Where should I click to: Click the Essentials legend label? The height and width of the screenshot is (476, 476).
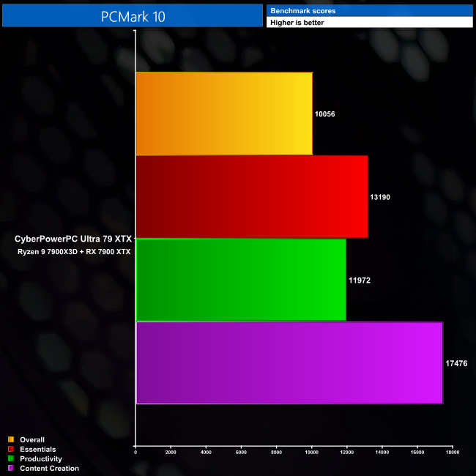pyautogui.click(x=38, y=450)
